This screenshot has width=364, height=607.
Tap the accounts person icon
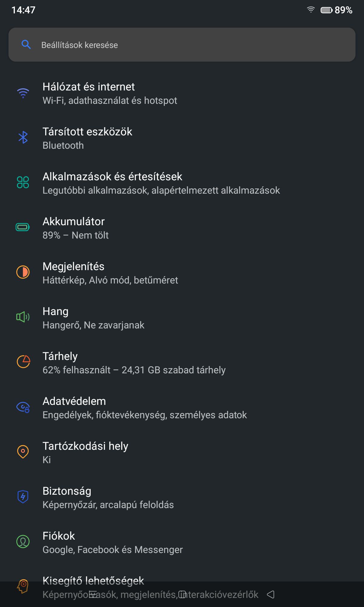(x=23, y=542)
